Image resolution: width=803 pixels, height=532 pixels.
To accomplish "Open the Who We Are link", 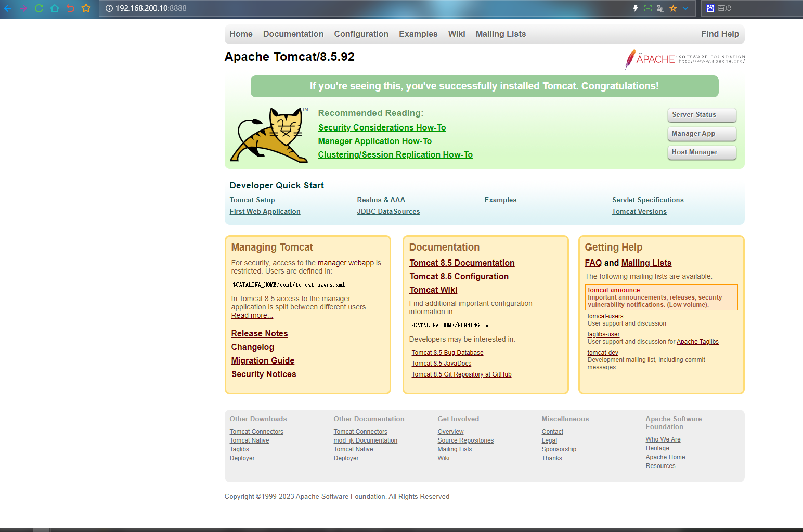I will click(x=663, y=439).
